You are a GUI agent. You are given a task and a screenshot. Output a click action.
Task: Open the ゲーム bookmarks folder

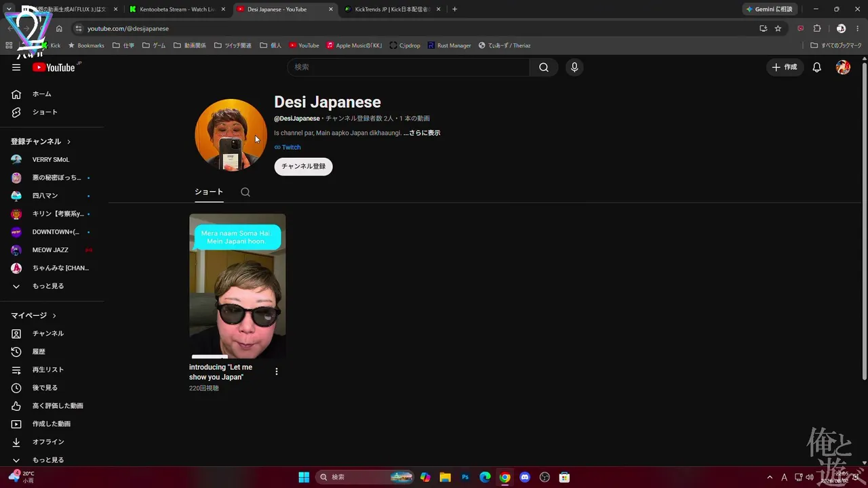pos(154,45)
